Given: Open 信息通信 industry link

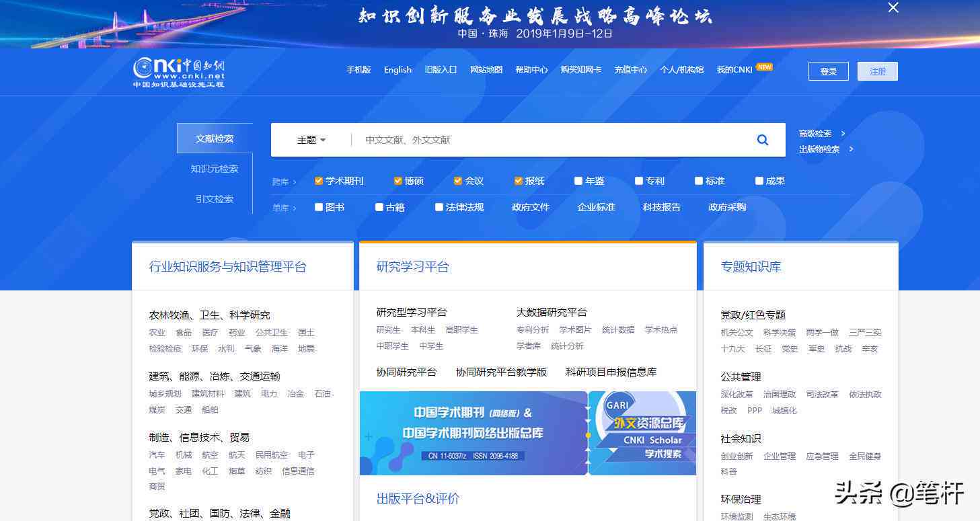Looking at the screenshot, I should (x=298, y=471).
